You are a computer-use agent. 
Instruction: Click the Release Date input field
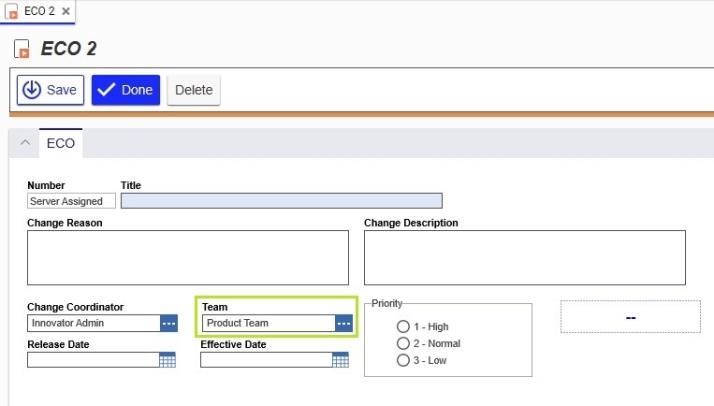[x=93, y=360]
